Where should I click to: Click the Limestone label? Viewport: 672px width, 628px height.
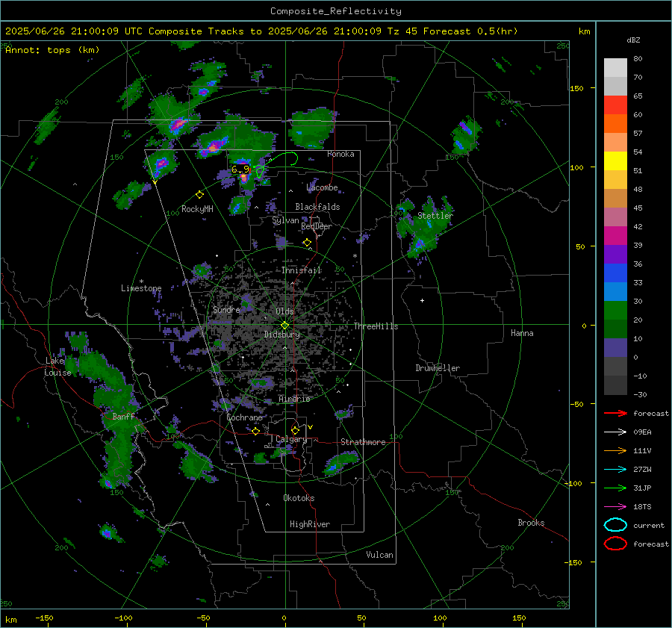pos(141,288)
